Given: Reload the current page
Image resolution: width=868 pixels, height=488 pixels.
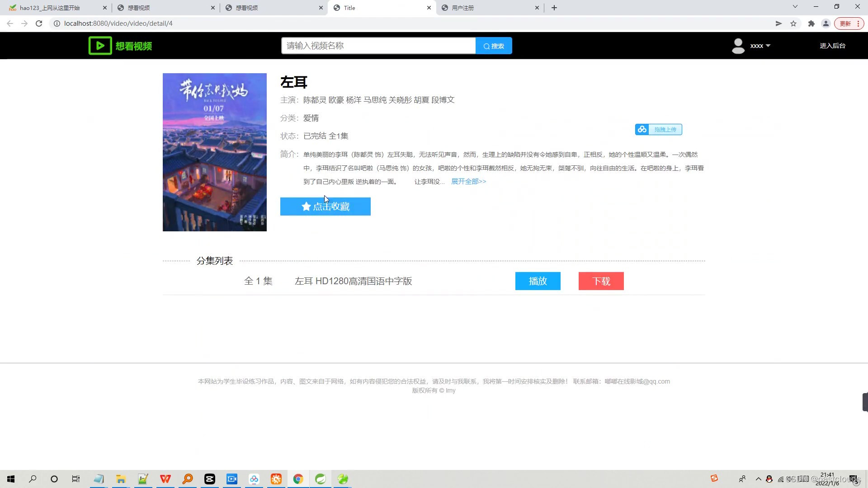Looking at the screenshot, I should 39,23.
